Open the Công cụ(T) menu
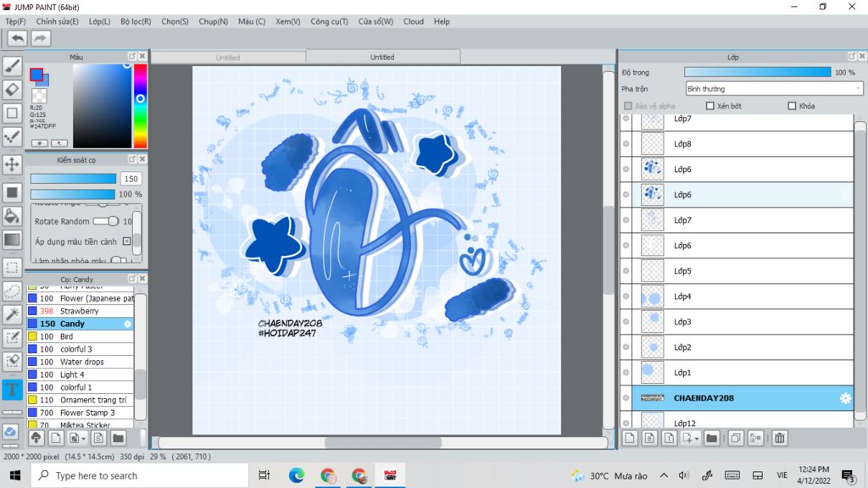The image size is (868, 488). click(330, 21)
